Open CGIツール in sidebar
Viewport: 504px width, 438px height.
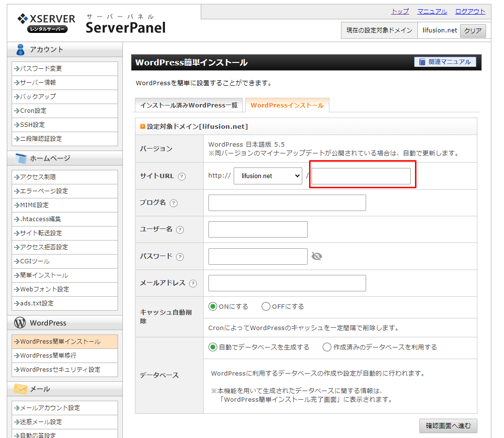coord(65,261)
